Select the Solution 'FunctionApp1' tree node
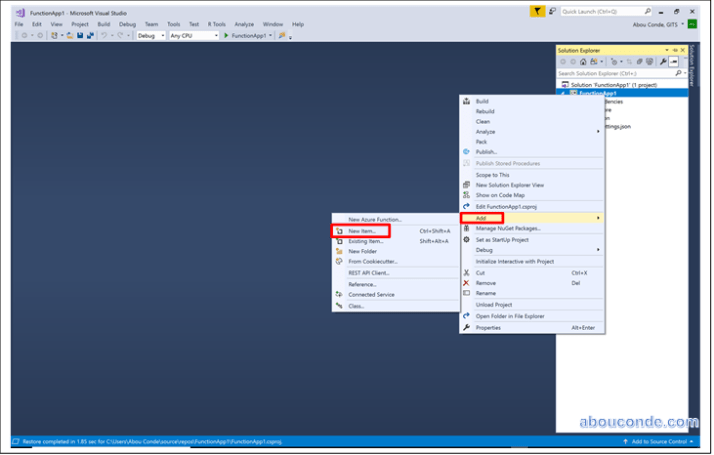Screen dimensions: 714x455 click(615, 84)
